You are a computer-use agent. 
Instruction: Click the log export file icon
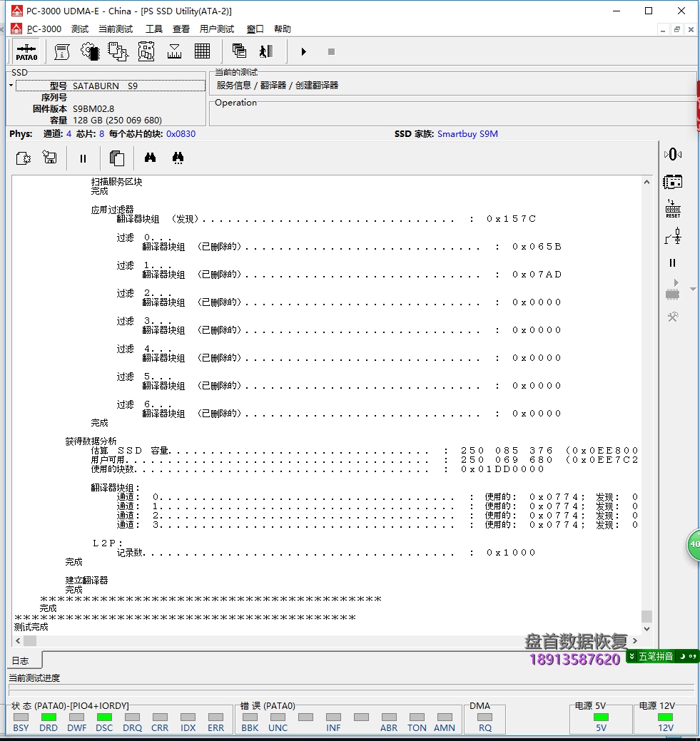[x=23, y=158]
